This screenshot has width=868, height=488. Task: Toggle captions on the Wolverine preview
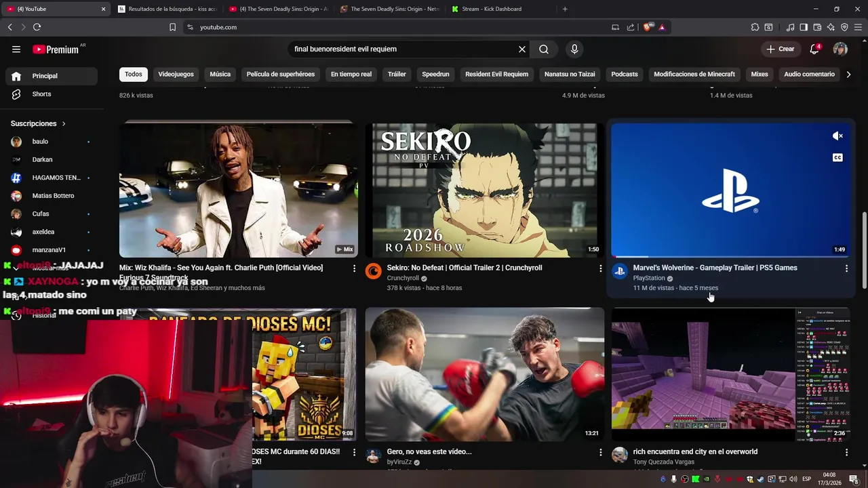(x=837, y=158)
